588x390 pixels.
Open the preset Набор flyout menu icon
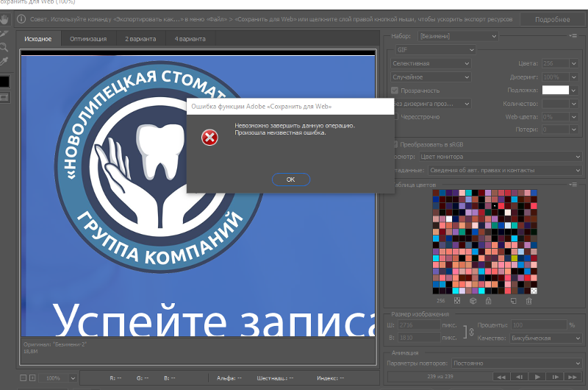[x=573, y=35]
